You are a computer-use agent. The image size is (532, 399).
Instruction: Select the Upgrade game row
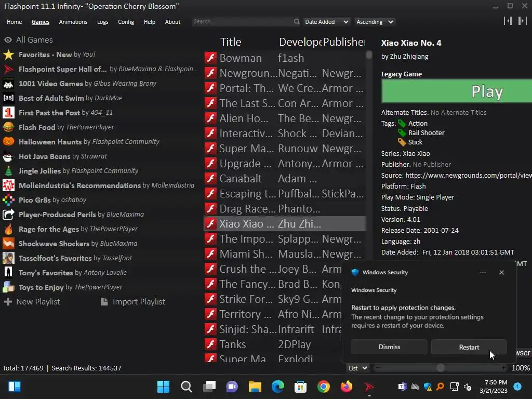pyautogui.click(x=285, y=164)
